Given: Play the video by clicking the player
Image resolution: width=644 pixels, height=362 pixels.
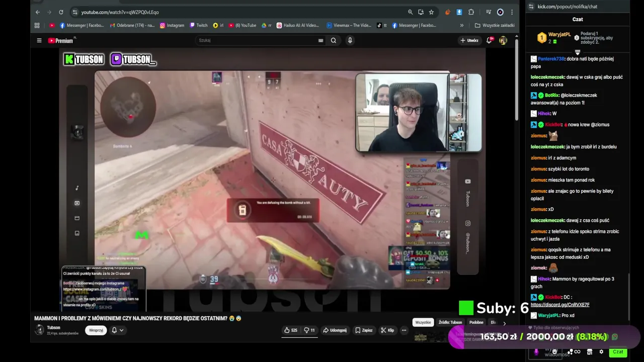Looking at the screenshot, I should 272,180.
